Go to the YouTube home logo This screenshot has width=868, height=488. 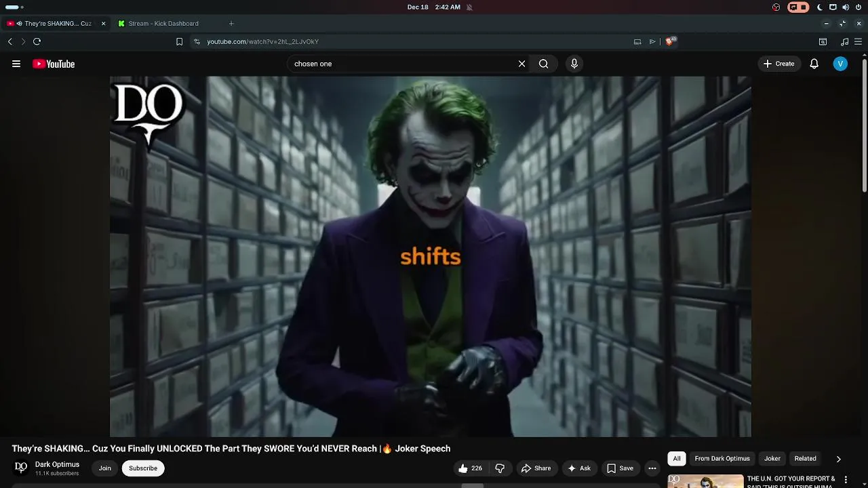pos(54,64)
